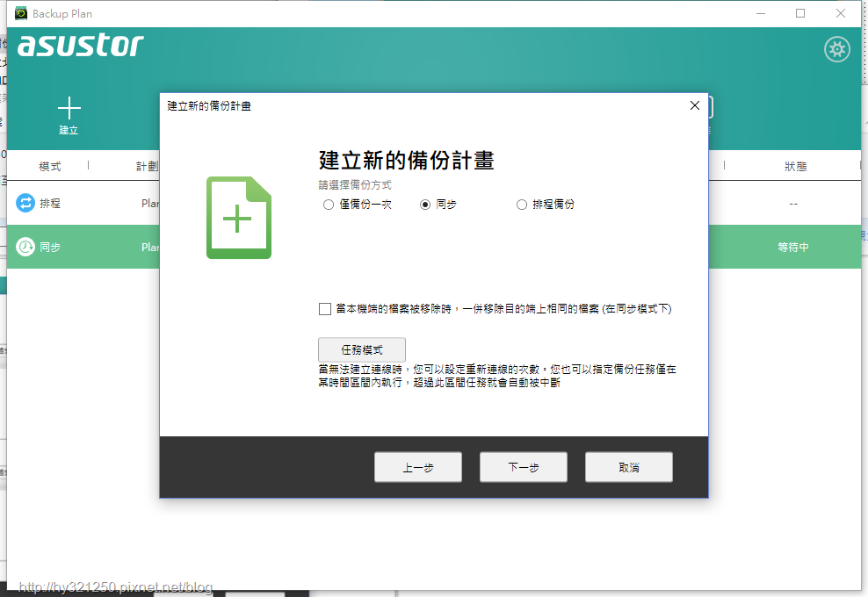
Task: Maximize the Backup Plan window
Action: click(800, 13)
